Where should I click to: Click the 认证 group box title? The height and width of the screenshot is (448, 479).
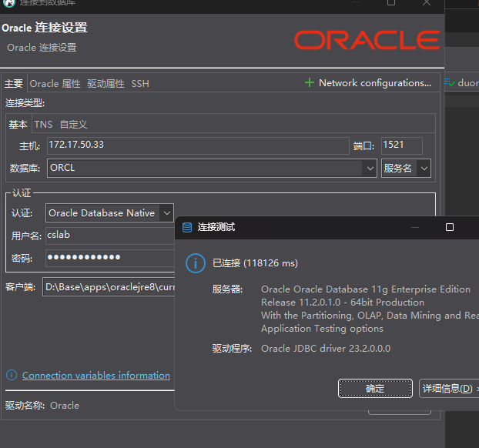point(22,193)
